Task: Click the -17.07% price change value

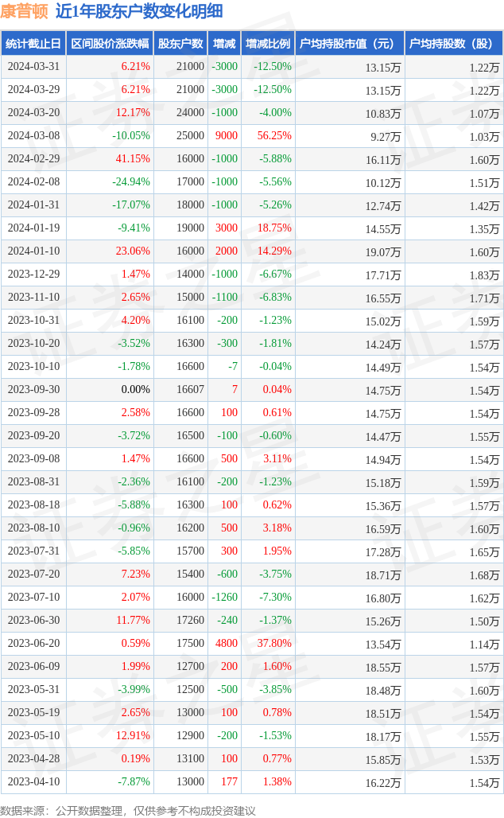Action: click(x=131, y=205)
